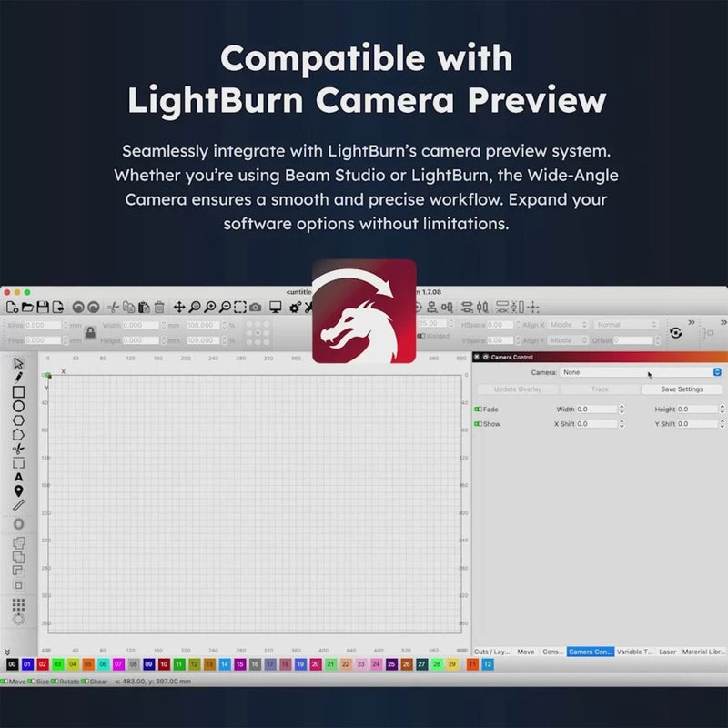Toggle the Size switch in status bar
Image resolution: width=728 pixels, height=728 pixels.
click(x=31, y=681)
